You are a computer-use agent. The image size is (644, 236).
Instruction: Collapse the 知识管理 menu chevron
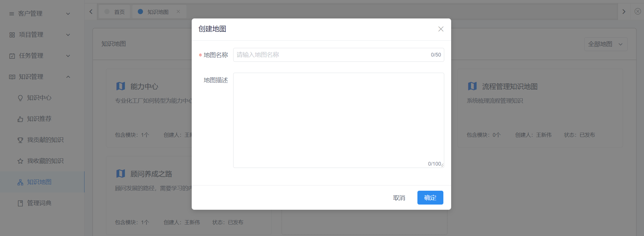[68, 77]
